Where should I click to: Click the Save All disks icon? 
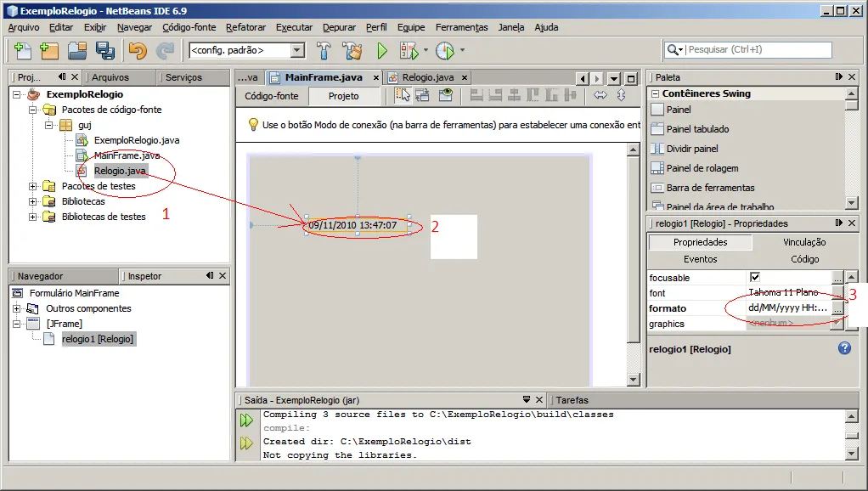pos(104,50)
